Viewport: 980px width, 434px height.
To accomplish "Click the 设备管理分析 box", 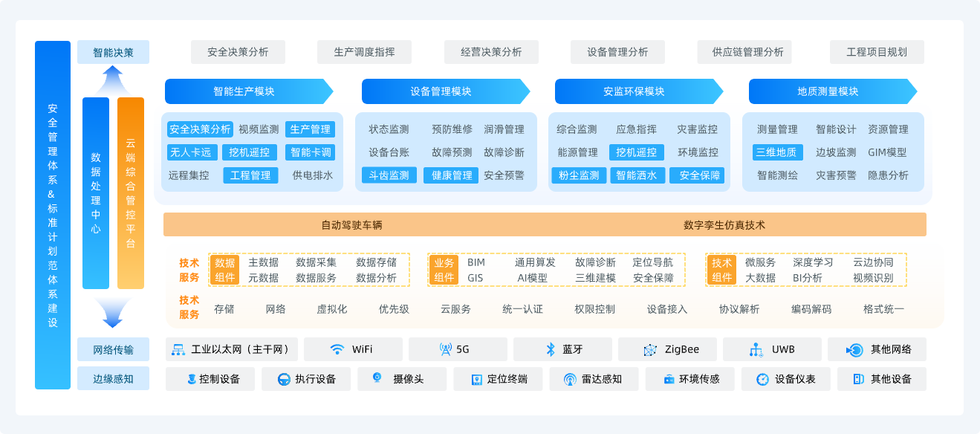I will click(x=617, y=52).
